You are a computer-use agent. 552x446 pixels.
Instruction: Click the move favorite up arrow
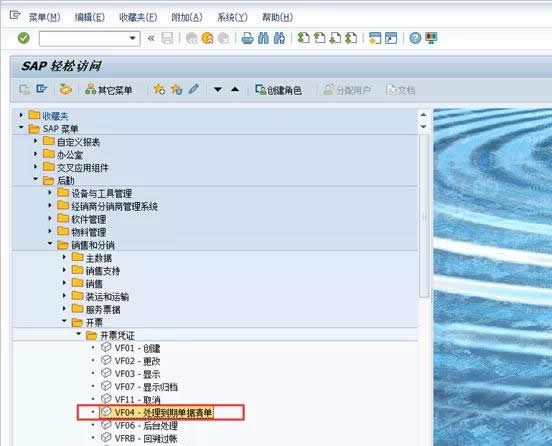click(235, 89)
